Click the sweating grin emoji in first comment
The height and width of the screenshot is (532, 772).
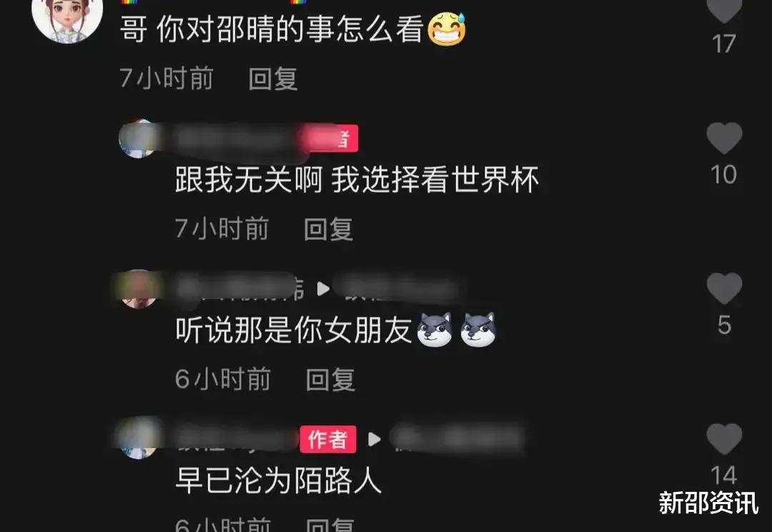coord(447,29)
